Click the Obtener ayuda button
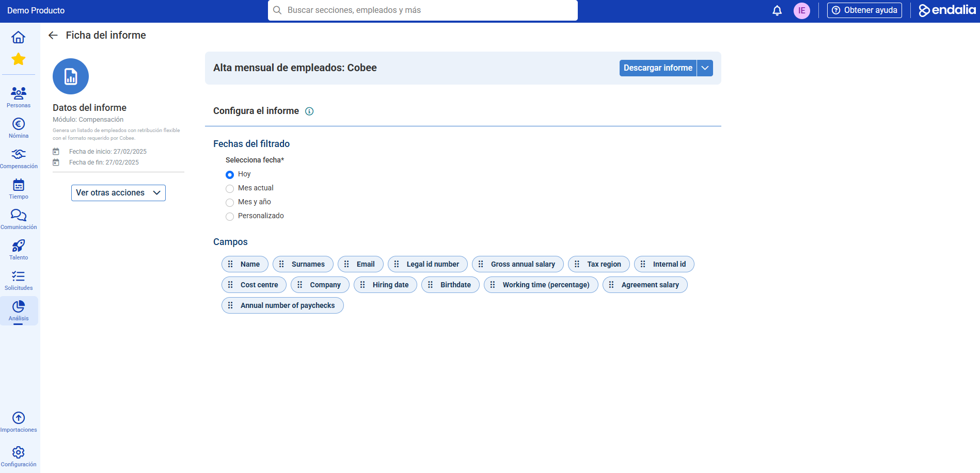This screenshot has height=473, width=980. (864, 10)
